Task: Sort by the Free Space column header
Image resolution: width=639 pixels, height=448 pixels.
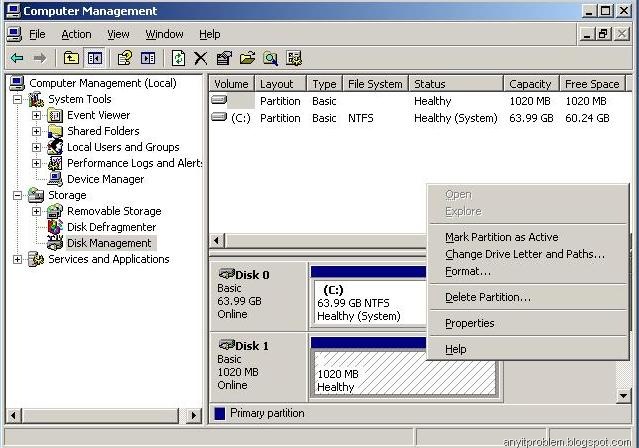Action: [x=592, y=84]
